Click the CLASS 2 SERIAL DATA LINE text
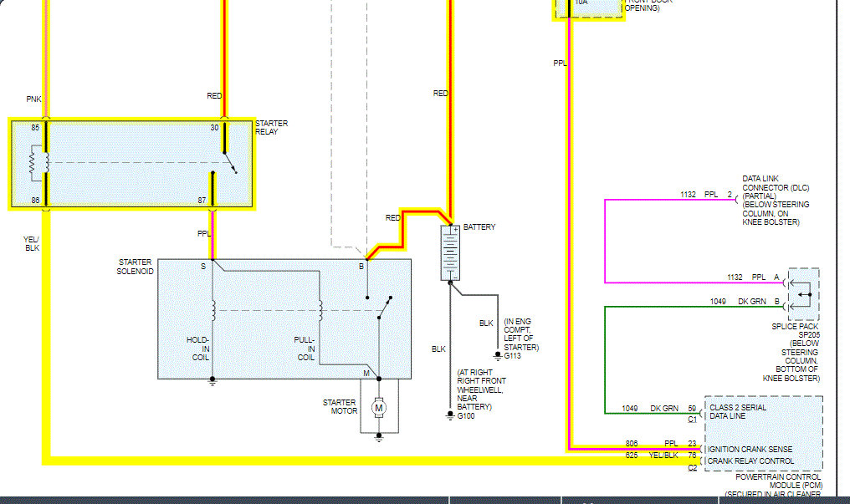The image size is (850, 504). pos(738,411)
